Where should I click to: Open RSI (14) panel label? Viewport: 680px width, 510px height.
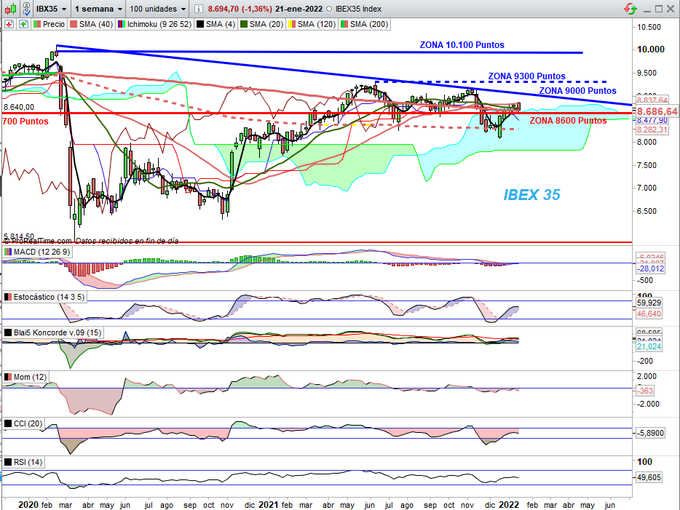(x=23, y=462)
